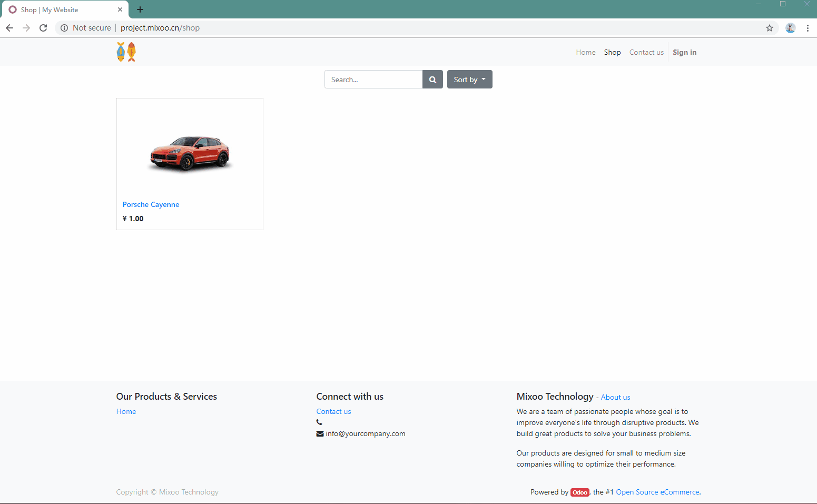Open a new browser tab with the plus button

(140, 9)
